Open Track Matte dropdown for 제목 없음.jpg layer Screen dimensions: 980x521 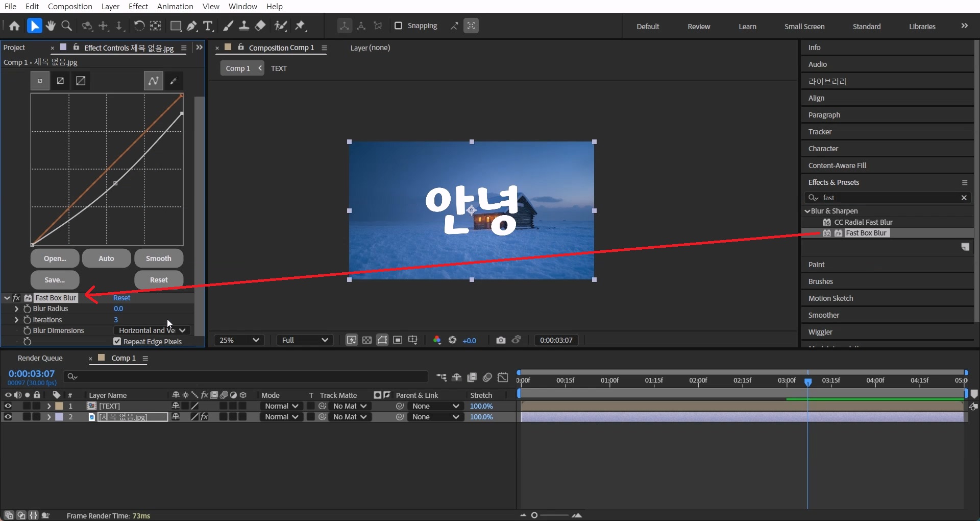click(x=350, y=417)
